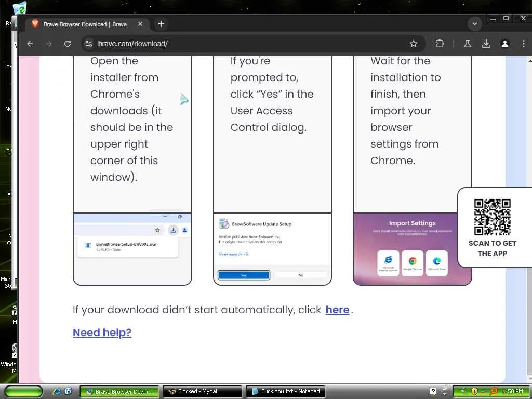Click the 'here' download link
This screenshot has height=399, width=532.
(337, 310)
